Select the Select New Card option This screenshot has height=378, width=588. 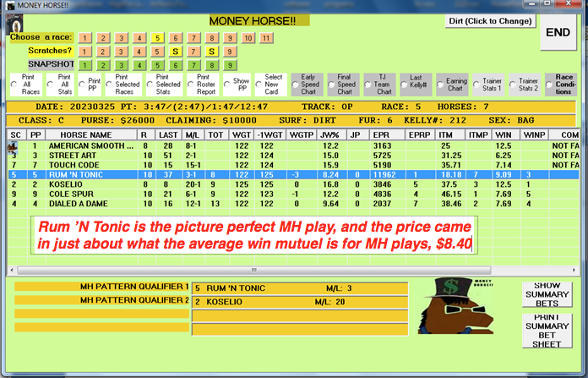(x=259, y=84)
